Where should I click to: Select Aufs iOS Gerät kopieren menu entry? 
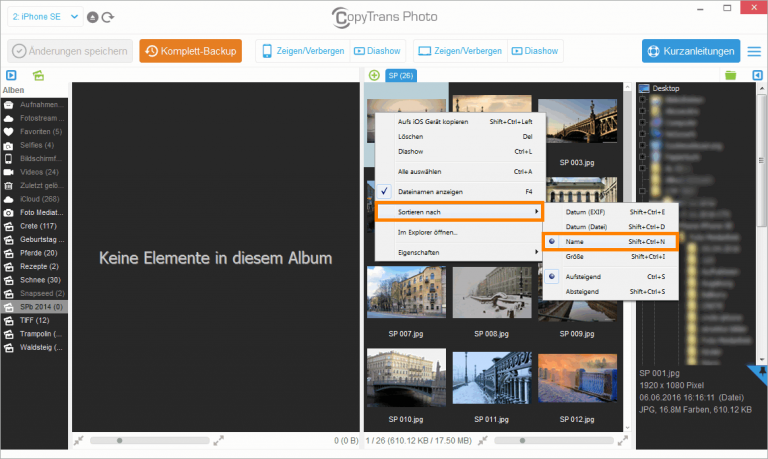click(x=433, y=121)
